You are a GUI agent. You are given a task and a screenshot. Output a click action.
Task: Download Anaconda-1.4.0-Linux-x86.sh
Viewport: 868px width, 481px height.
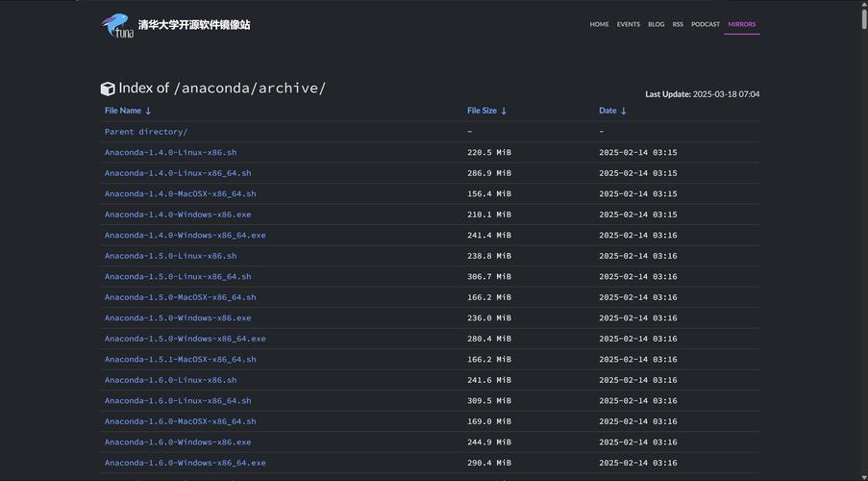170,152
